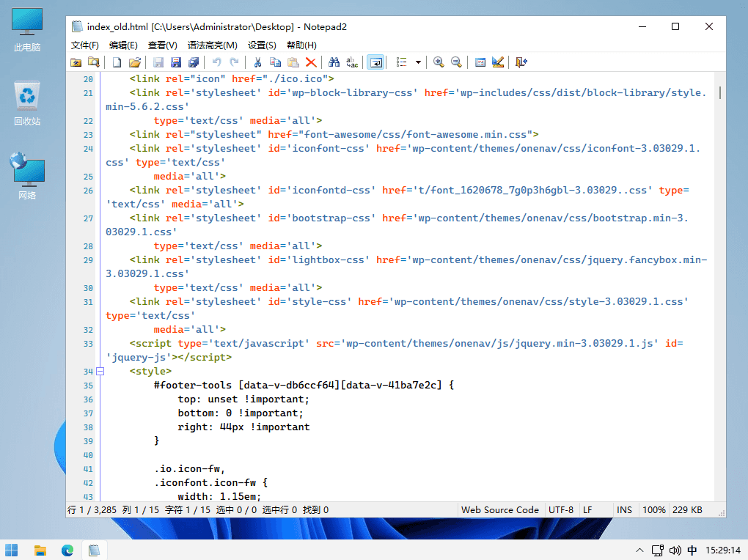
Task: Open File Explorer from the taskbar
Action: [40, 550]
